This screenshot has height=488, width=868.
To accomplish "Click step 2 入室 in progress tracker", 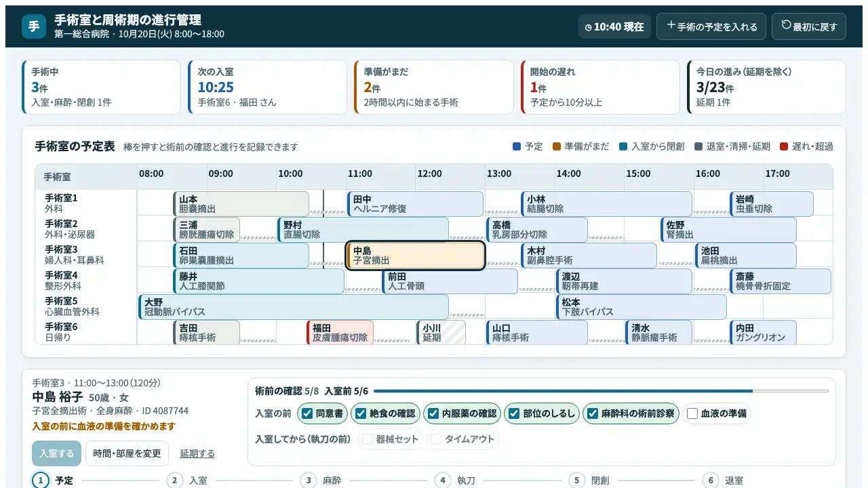I will (187, 481).
